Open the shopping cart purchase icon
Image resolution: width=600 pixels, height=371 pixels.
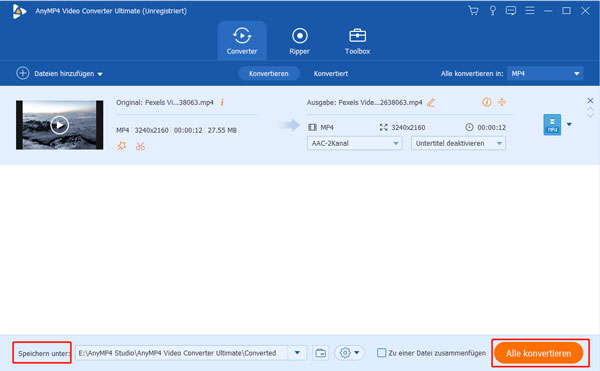[473, 11]
